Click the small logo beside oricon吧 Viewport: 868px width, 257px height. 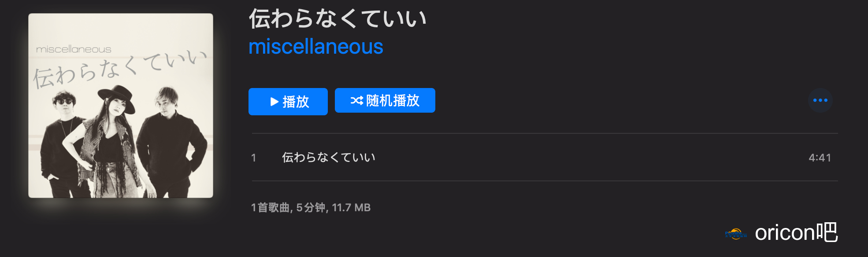[736, 234]
